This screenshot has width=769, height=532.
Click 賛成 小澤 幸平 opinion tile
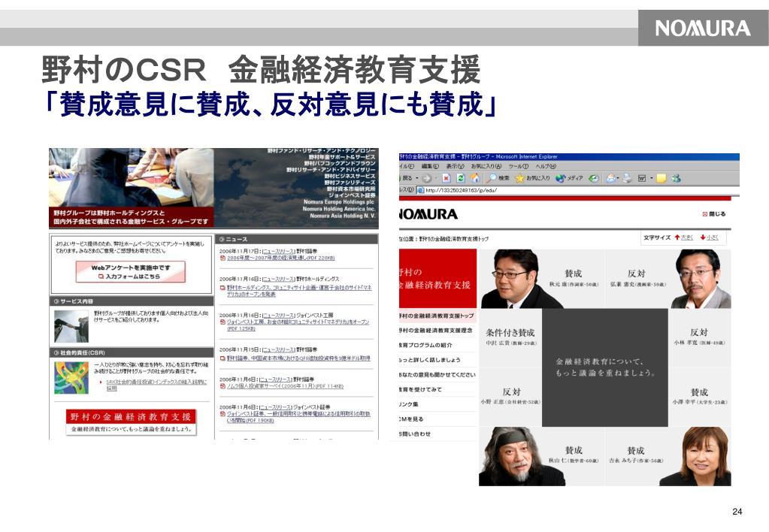[x=699, y=397]
